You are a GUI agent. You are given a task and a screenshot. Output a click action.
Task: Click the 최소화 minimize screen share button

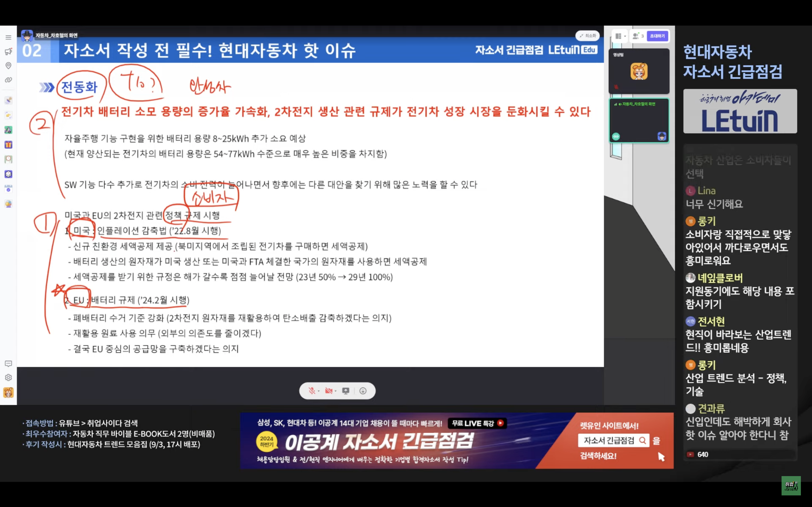coord(587,35)
